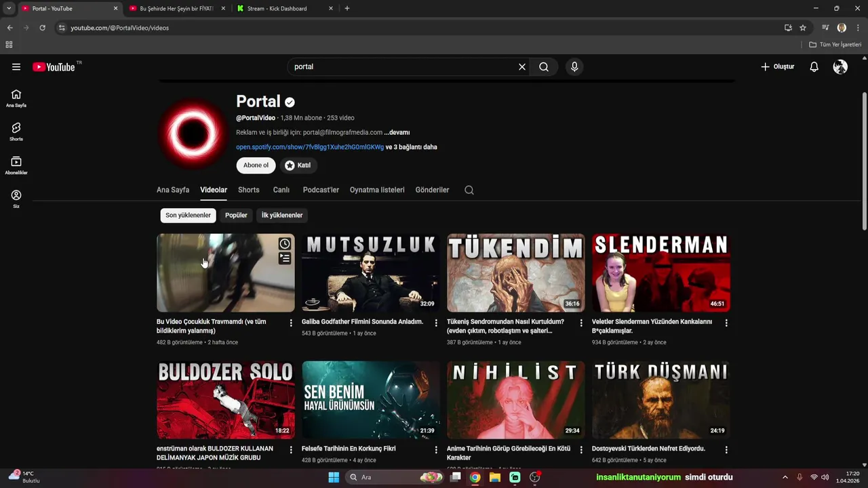Open SLENDERMAN video thumbnail
This screenshot has width=868, height=488.
[x=661, y=272]
